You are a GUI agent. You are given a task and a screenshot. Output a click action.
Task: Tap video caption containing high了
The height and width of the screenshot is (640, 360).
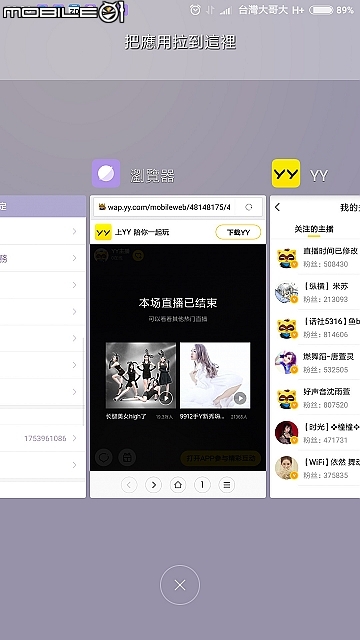[x=126, y=417]
